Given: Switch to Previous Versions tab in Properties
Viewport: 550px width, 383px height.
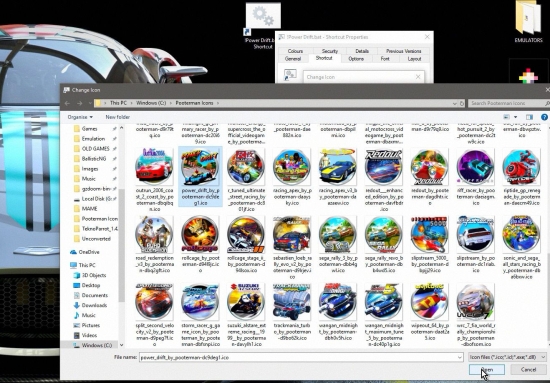Looking at the screenshot, I should tap(404, 51).
